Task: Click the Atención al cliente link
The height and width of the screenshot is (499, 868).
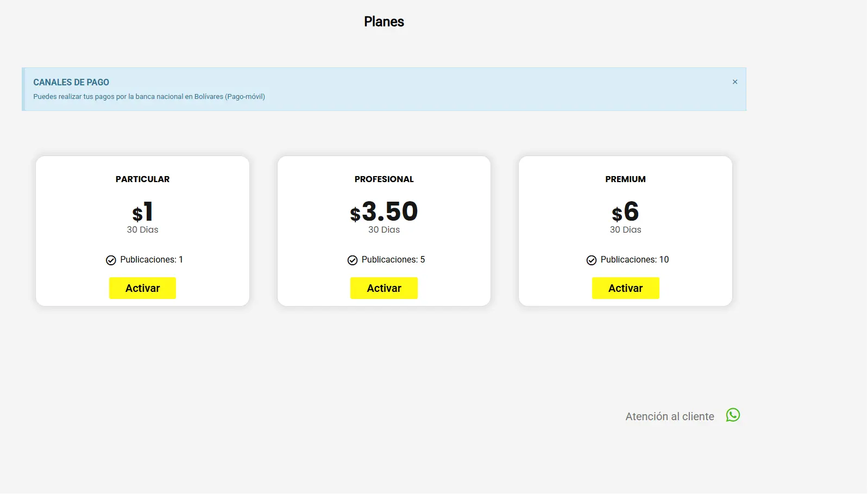Action: [670, 416]
